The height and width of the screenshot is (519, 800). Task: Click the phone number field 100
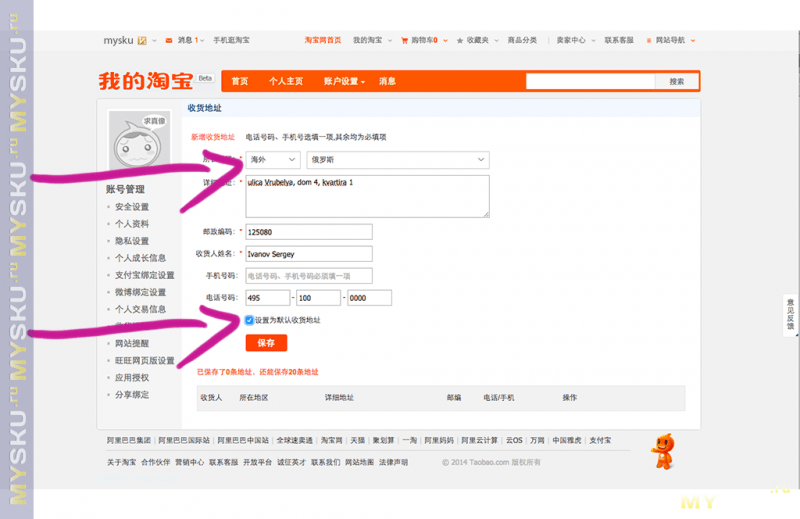click(x=318, y=298)
